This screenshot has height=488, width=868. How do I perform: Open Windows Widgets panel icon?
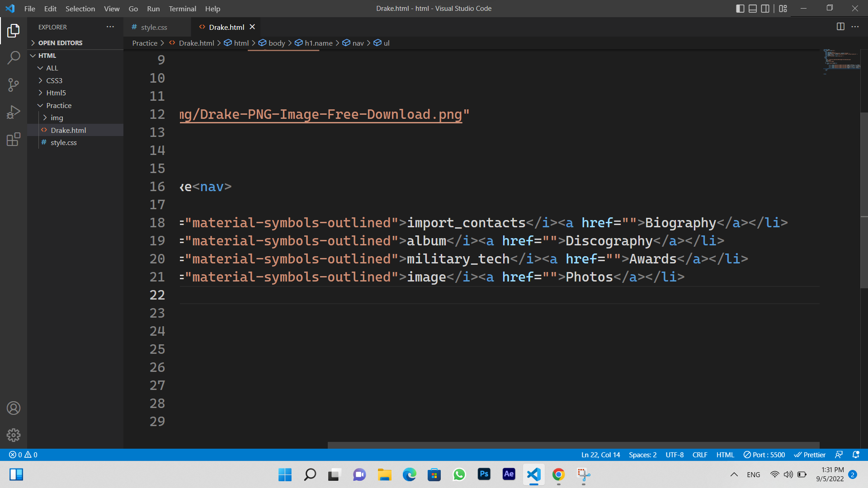pos(16,474)
